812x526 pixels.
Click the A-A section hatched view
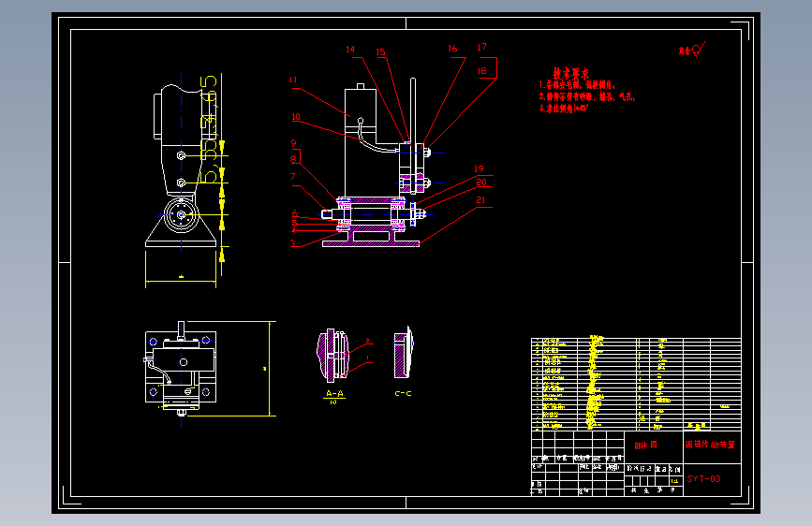(334, 355)
